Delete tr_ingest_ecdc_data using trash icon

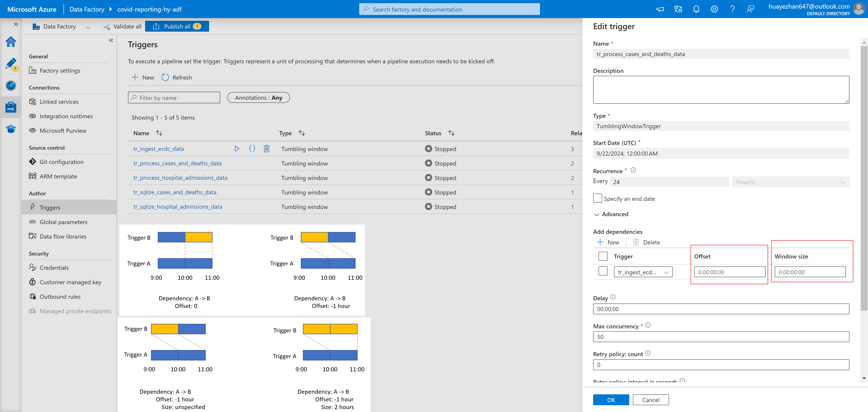266,149
